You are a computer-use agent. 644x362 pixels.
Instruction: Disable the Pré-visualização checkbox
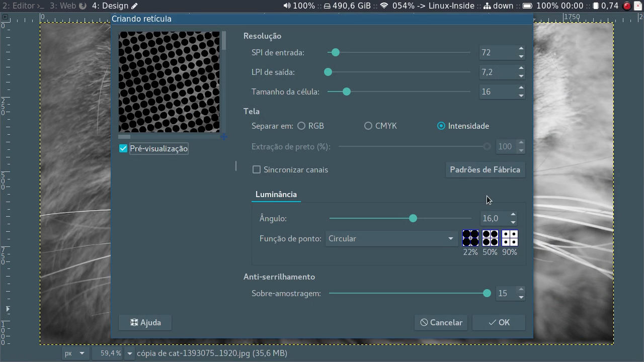(x=123, y=148)
